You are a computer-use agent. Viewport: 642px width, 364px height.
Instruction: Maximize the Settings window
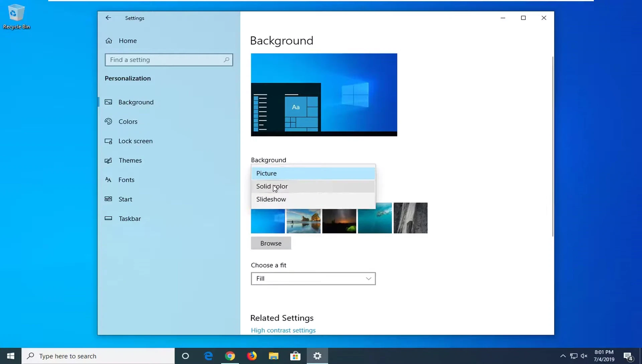[523, 18]
